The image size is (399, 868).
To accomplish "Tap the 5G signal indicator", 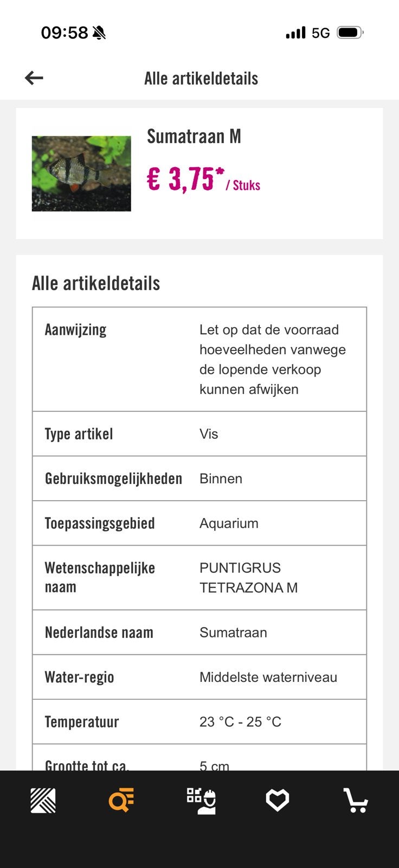I will coord(320,33).
